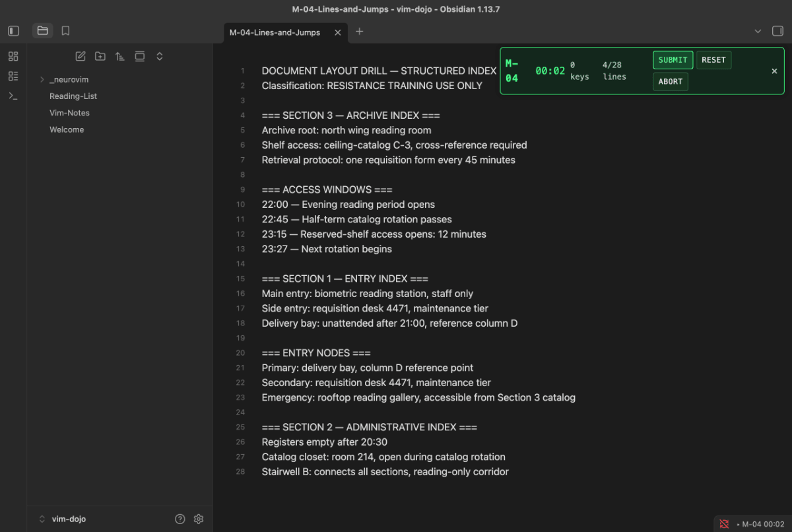Click the second ribbon list-grid icon
Viewport: 792px width, 532px height.
[x=13, y=76]
